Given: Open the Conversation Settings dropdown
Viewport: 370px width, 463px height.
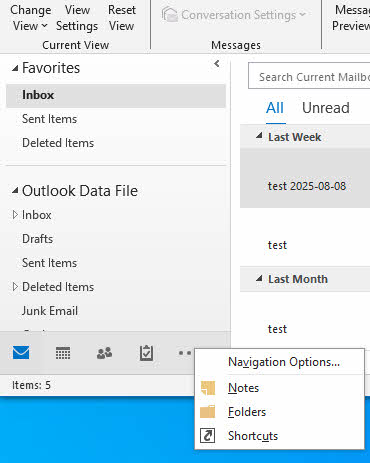Looking at the screenshot, I should click(x=234, y=15).
